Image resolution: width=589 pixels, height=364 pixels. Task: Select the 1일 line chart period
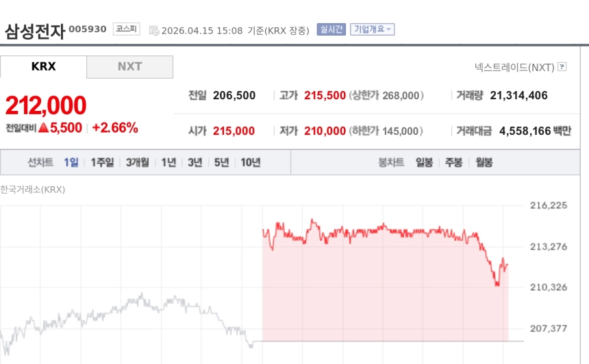click(x=71, y=162)
